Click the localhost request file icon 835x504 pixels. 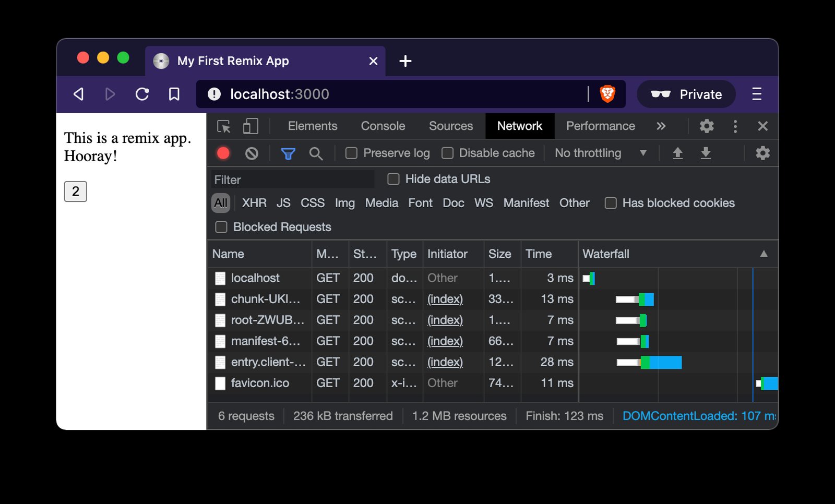coord(220,279)
